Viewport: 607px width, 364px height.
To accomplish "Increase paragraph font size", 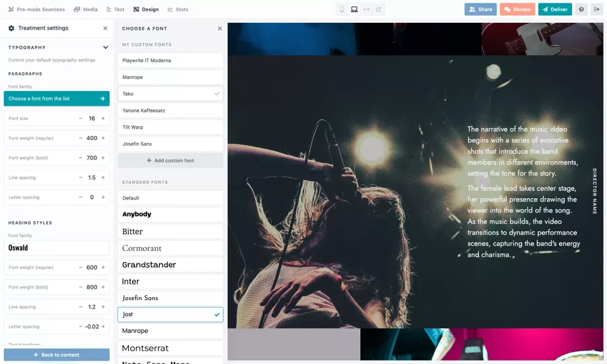I will tap(103, 119).
